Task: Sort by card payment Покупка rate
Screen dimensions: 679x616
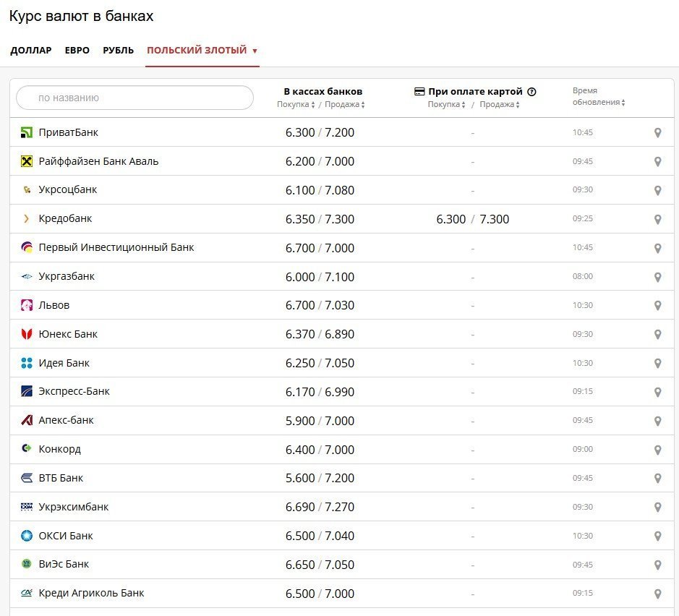Action: (448, 105)
